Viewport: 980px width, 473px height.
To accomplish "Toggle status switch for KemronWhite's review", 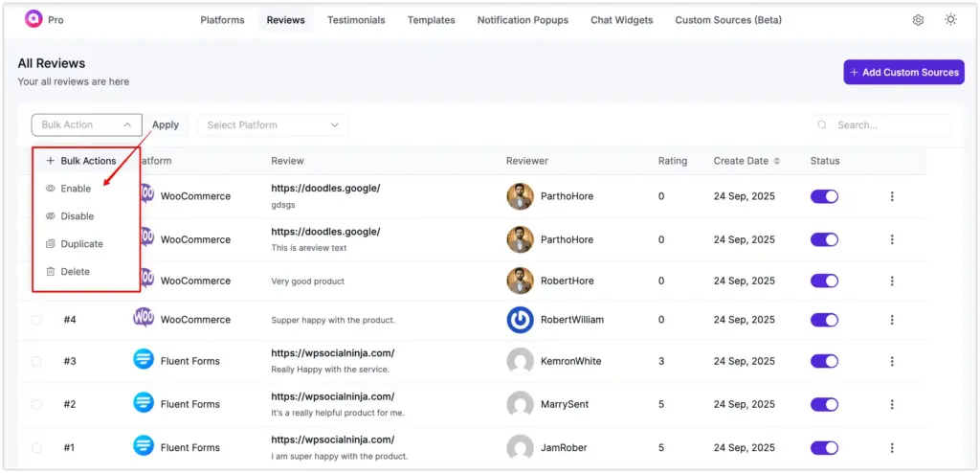I will point(824,361).
